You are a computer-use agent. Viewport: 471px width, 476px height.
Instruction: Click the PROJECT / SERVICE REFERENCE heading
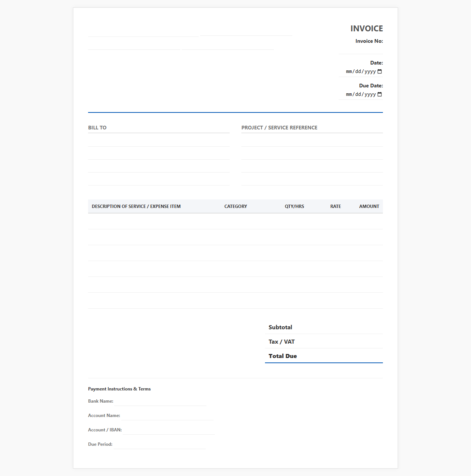279,128
